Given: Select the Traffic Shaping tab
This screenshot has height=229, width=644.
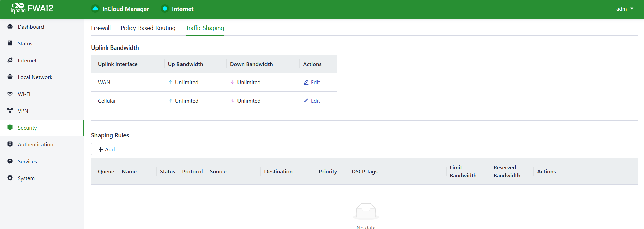Looking at the screenshot, I should 204,28.
